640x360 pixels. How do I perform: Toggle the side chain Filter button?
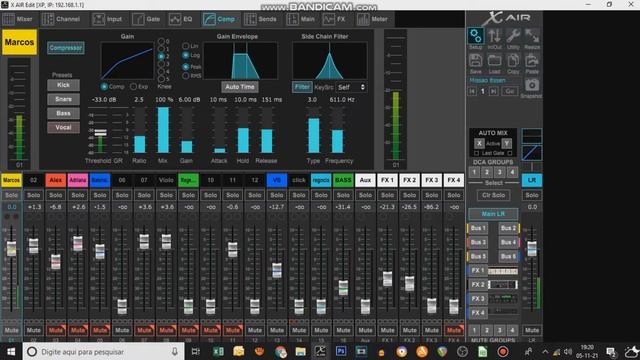302,87
